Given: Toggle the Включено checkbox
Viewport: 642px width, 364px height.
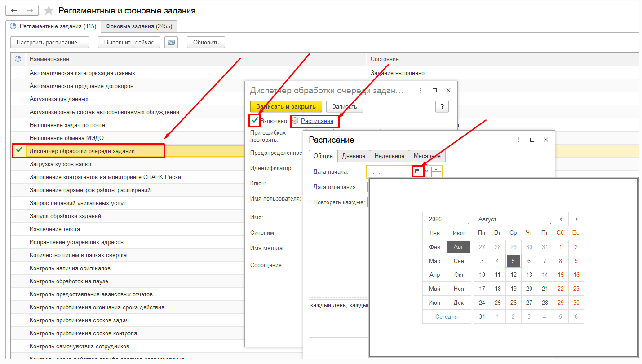Looking at the screenshot, I should pyautogui.click(x=255, y=121).
